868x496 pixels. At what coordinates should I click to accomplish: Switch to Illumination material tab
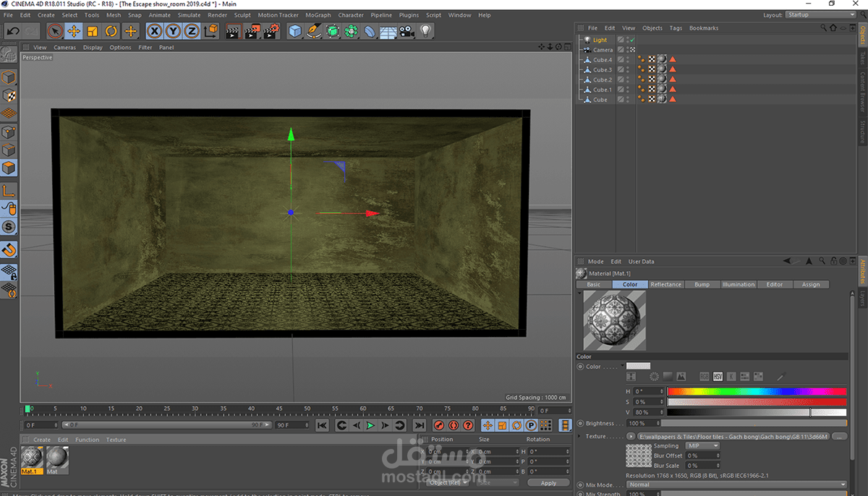tap(739, 284)
